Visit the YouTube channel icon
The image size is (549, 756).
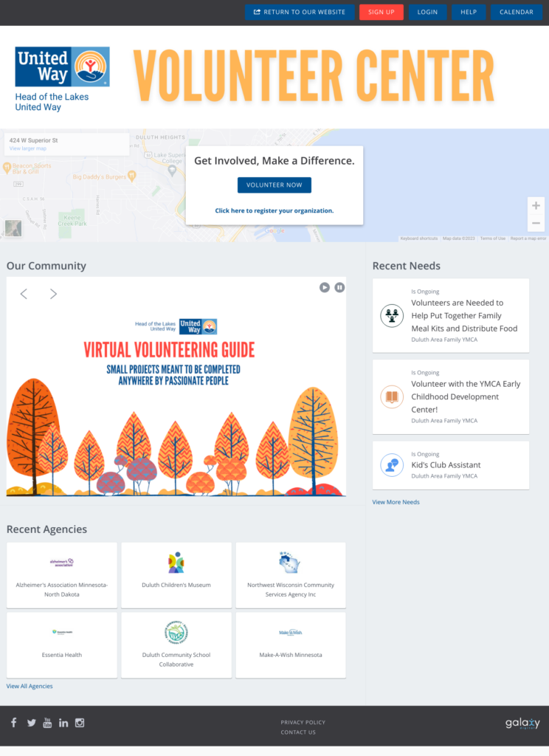point(47,723)
